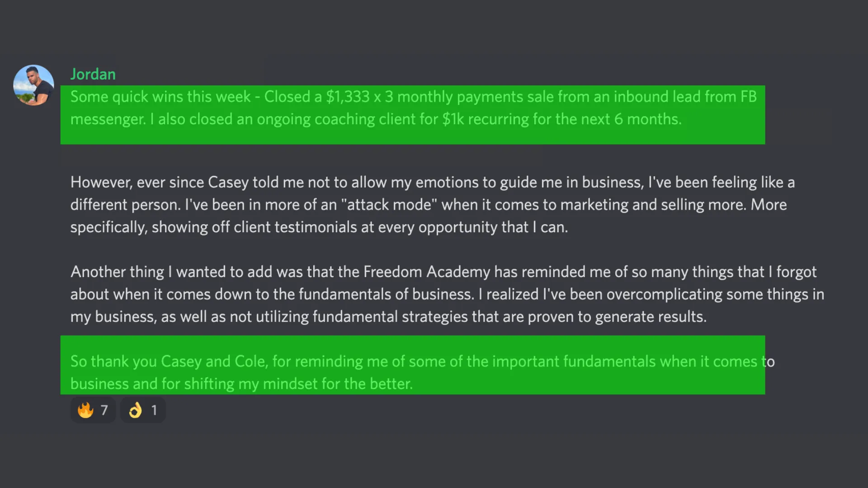Click the word "overcomplicating" in the third paragraph
This screenshot has height=488, width=868.
point(664,295)
